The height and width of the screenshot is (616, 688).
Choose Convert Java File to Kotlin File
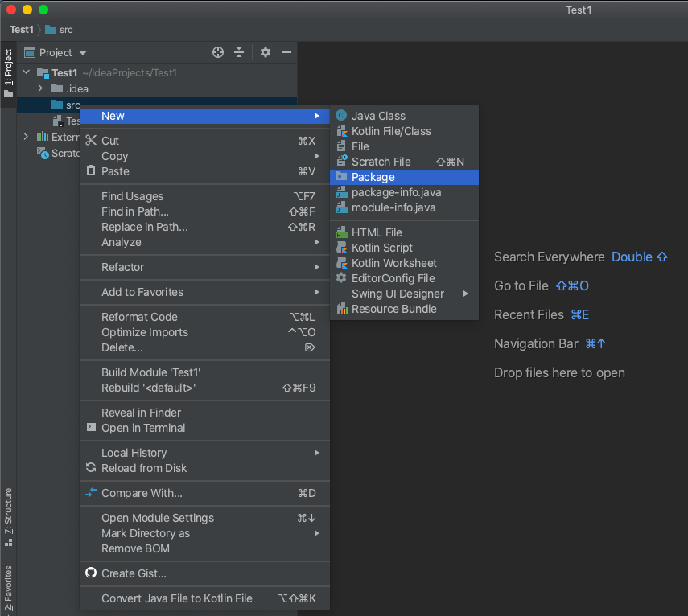coord(204,598)
